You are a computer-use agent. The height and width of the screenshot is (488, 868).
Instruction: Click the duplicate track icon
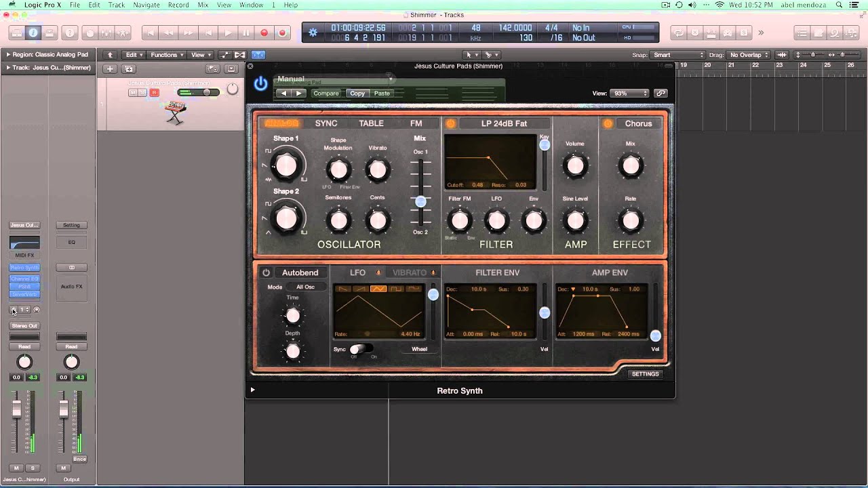[x=128, y=68]
